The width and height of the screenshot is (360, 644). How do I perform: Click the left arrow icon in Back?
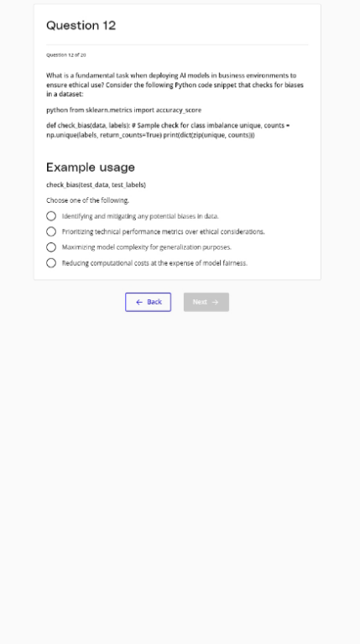139,302
